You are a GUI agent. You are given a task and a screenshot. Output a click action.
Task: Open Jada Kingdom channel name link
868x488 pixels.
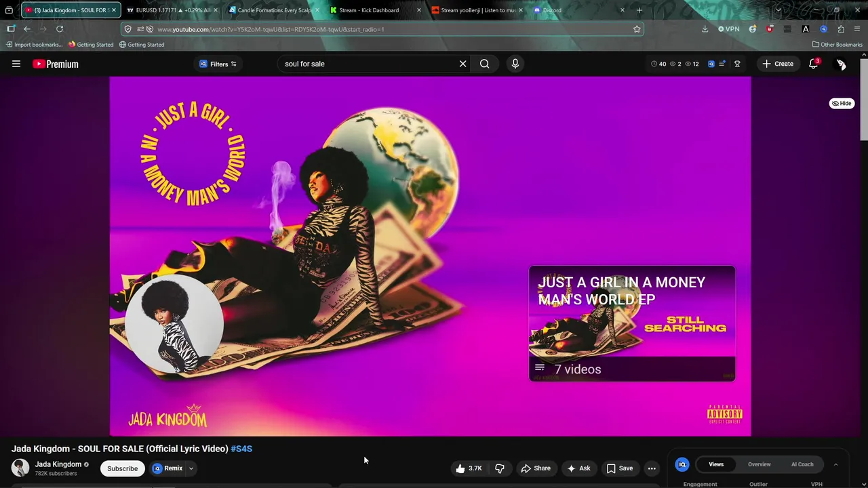click(58, 464)
